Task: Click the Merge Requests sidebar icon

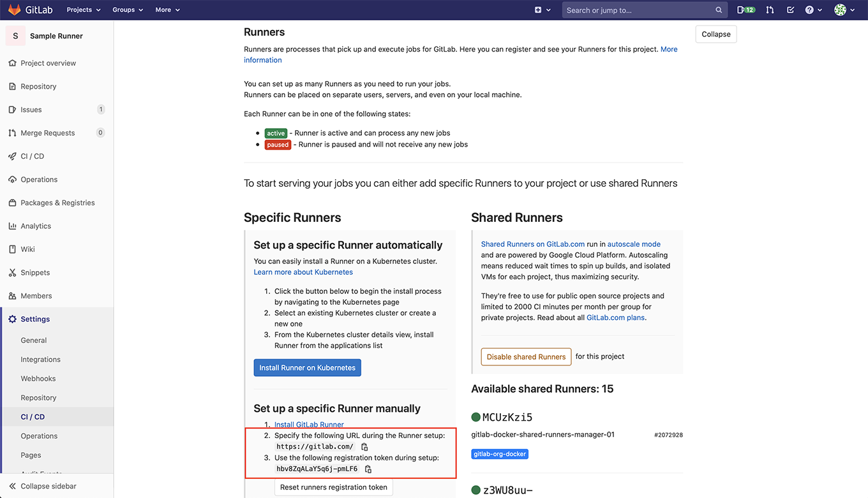Action: click(12, 133)
